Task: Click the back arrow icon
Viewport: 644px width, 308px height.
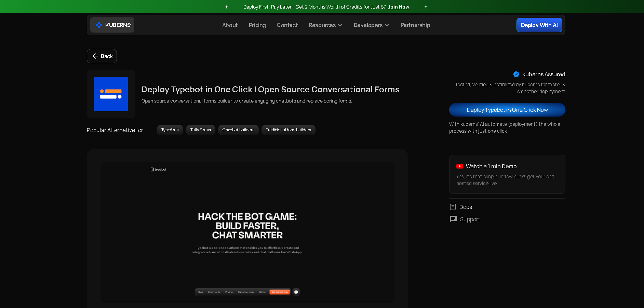Action: click(x=95, y=56)
